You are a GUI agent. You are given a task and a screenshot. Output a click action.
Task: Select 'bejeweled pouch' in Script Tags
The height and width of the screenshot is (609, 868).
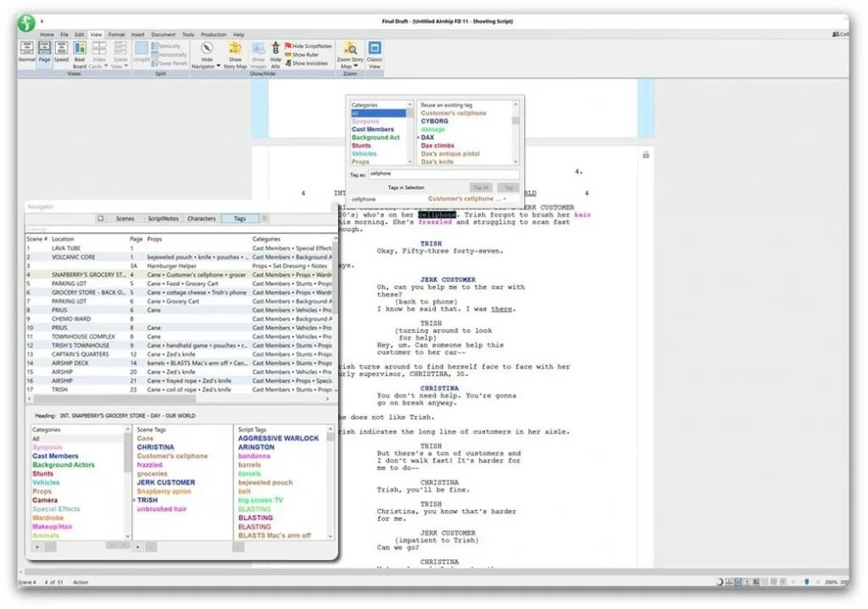[265, 482]
